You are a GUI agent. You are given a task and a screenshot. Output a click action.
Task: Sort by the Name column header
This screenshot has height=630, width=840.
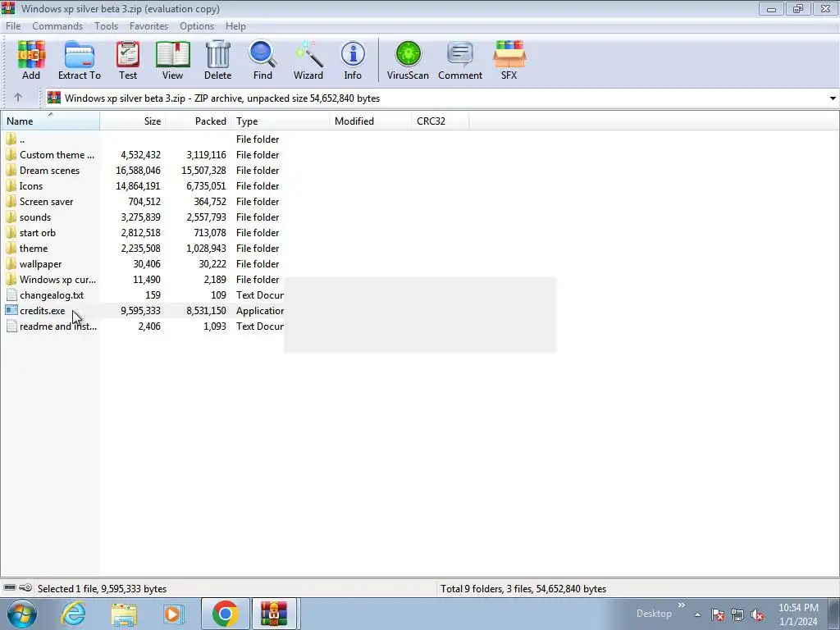pos(50,121)
